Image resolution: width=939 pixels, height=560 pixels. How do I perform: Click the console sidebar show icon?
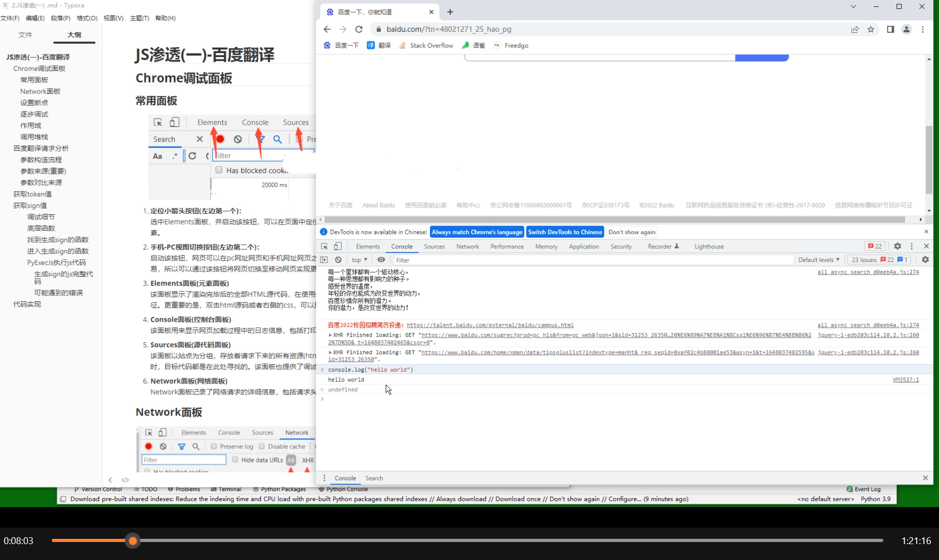[324, 260]
